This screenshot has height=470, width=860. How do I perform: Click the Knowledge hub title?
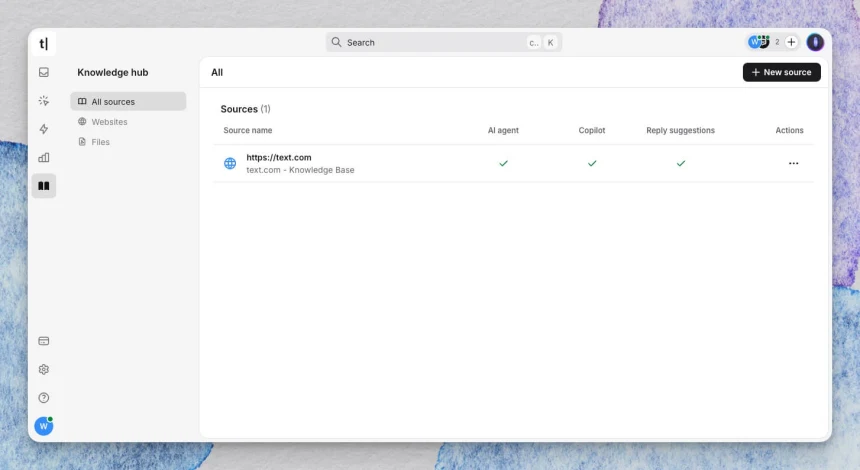(112, 72)
